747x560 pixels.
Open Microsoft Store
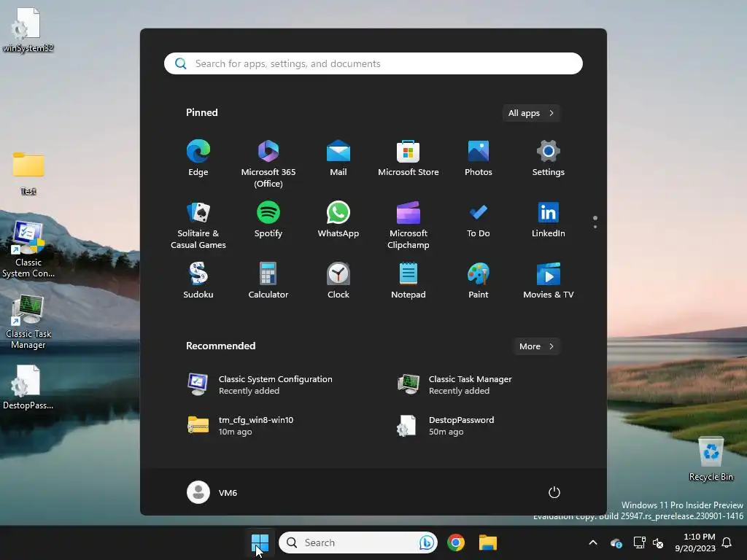409,158
